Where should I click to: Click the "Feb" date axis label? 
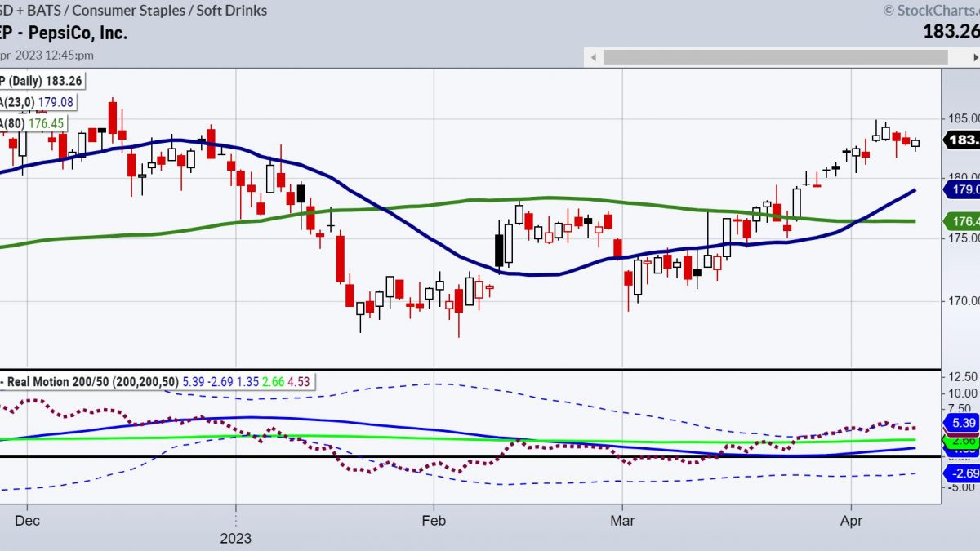coord(434,520)
